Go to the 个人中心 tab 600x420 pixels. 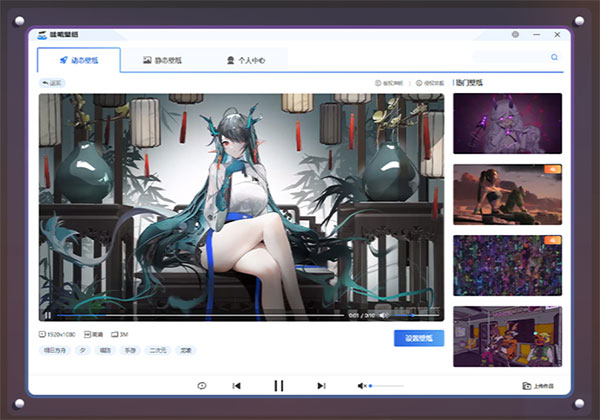246,60
